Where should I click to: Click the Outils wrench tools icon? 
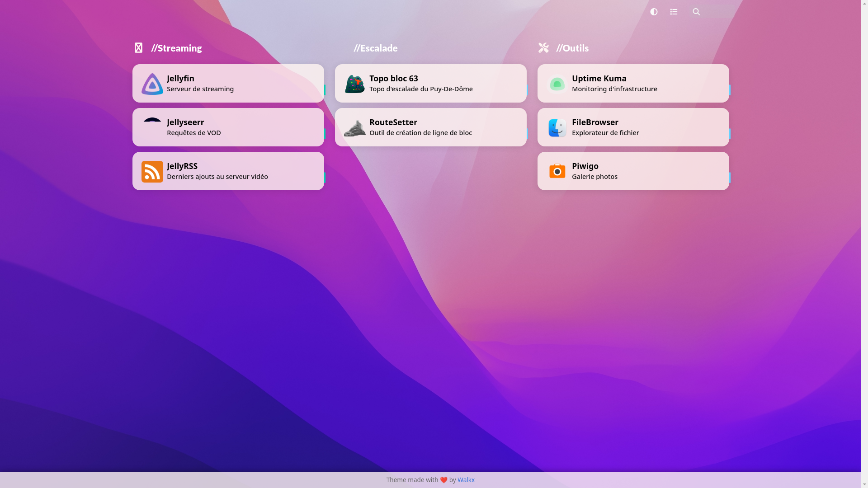point(543,48)
